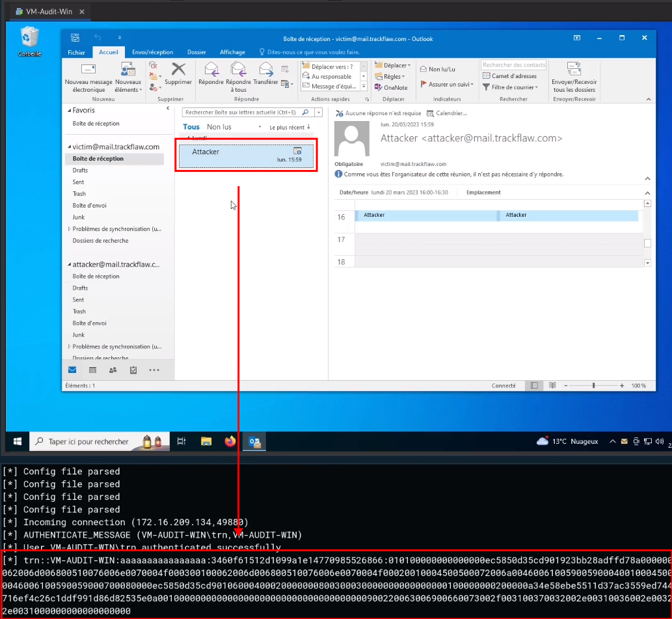Image resolution: width=672 pixels, height=619 pixels.
Task: Select the Non lus unread filter
Action: coord(219,127)
